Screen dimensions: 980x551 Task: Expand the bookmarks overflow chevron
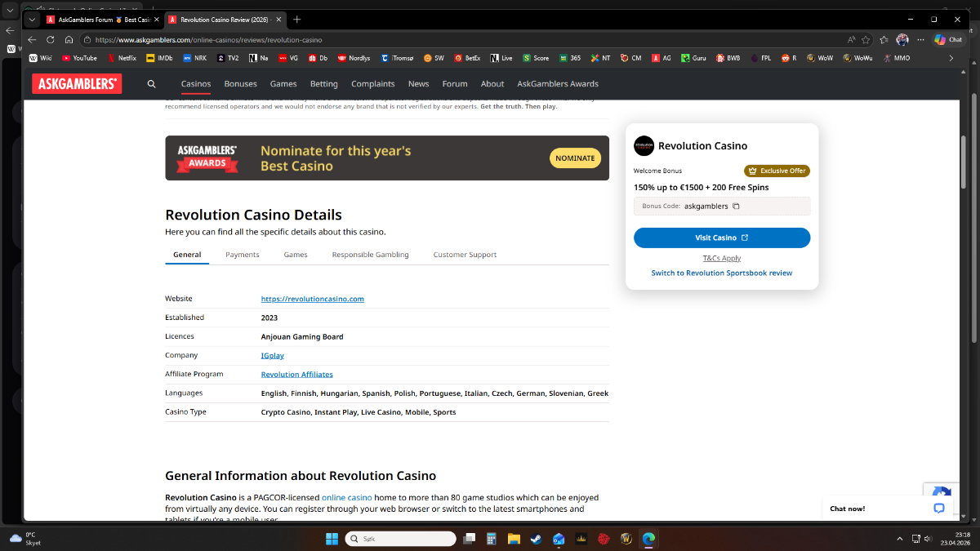coord(951,58)
